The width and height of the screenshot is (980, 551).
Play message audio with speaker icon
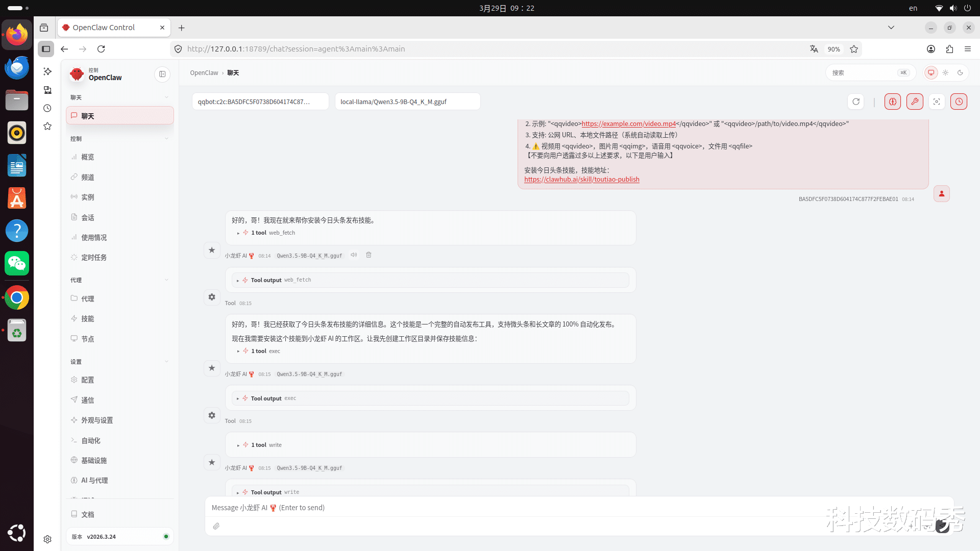(x=354, y=255)
